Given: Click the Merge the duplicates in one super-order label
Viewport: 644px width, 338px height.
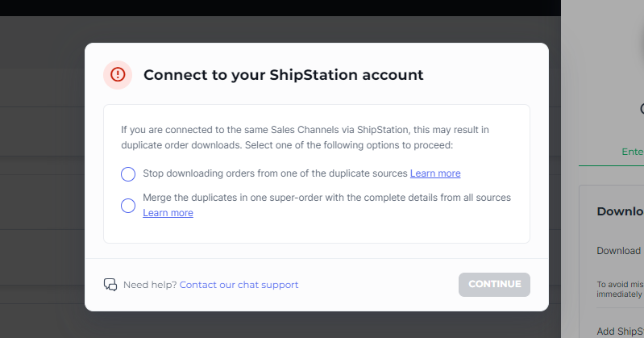Looking at the screenshot, I should (x=326, y=198).
